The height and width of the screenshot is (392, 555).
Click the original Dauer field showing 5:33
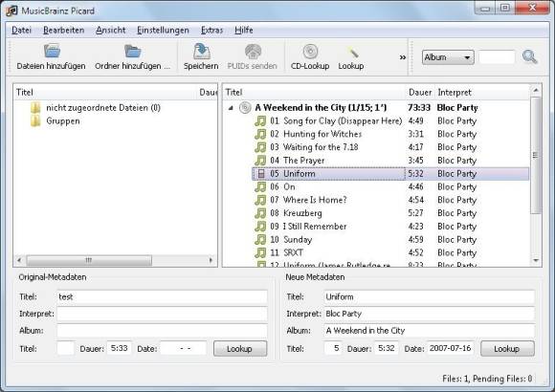click(119, 348)
